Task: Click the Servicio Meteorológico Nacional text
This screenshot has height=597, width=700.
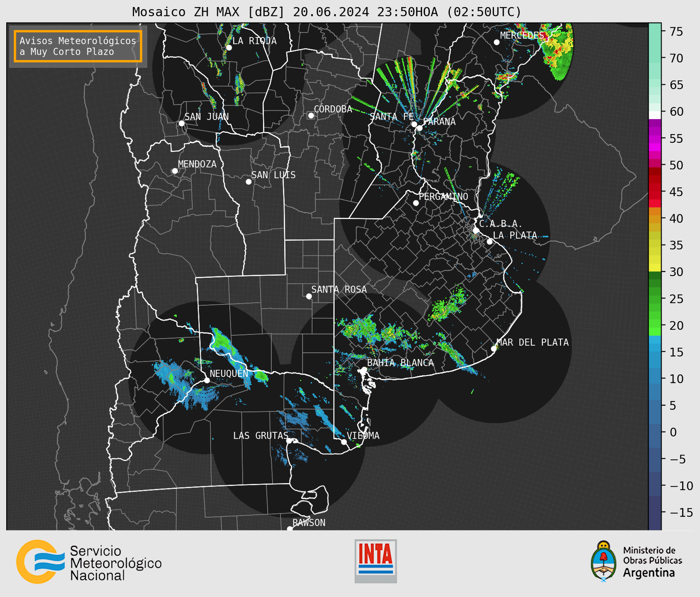Action: [x=116, y=563]
